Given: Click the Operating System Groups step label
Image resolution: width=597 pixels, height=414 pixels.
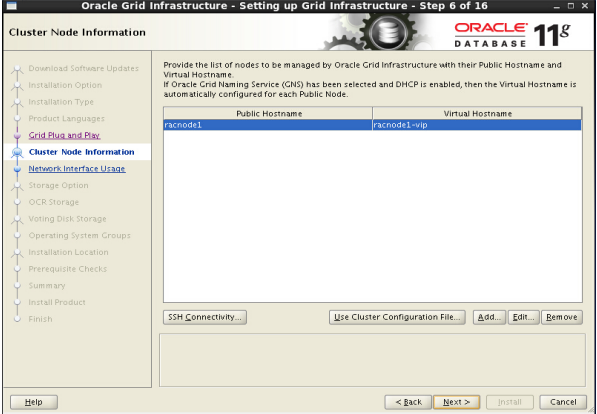Looking at the screenshot, I should coord(80,235).
